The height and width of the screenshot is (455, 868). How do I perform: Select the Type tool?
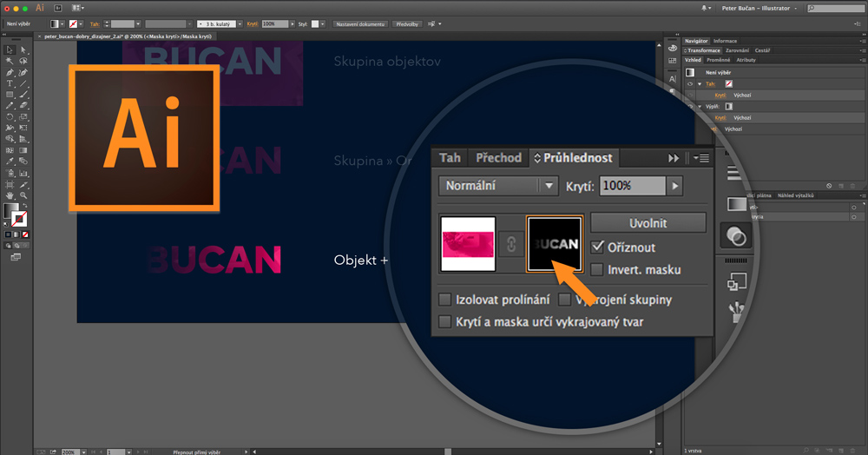click(10, 83)
